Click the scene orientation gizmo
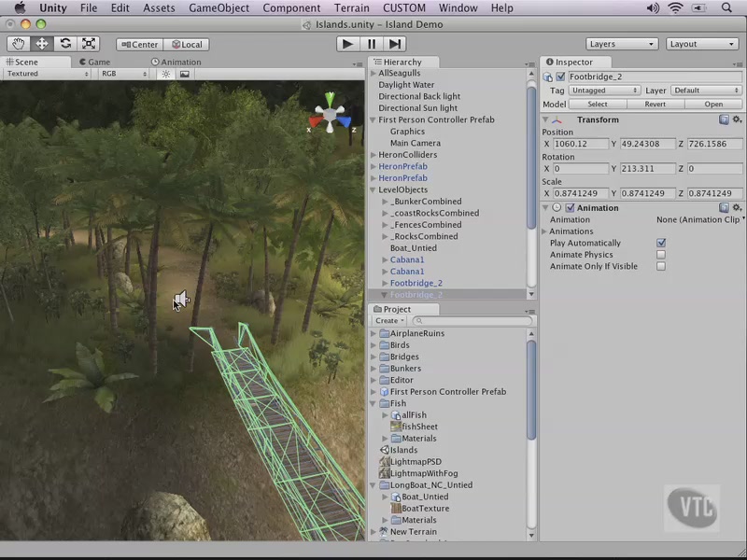Viewport: 747px width, 560px height. [x=330, y=114]
